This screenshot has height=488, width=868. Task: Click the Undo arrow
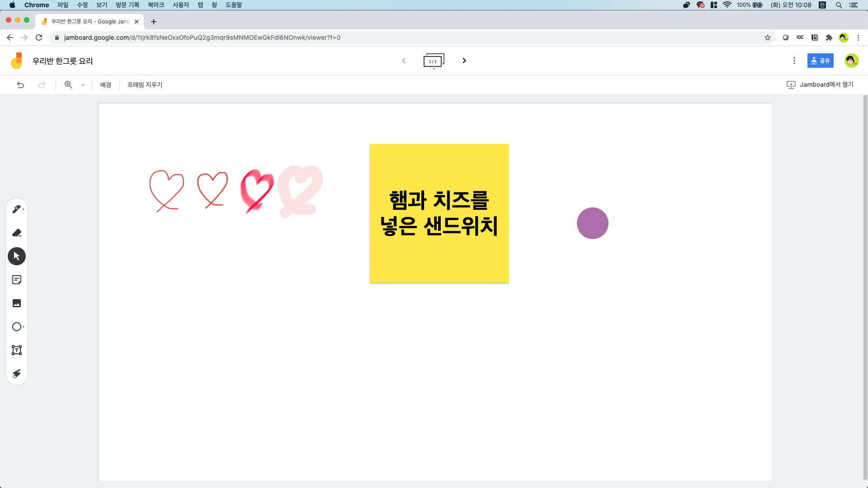click(20, 84)
